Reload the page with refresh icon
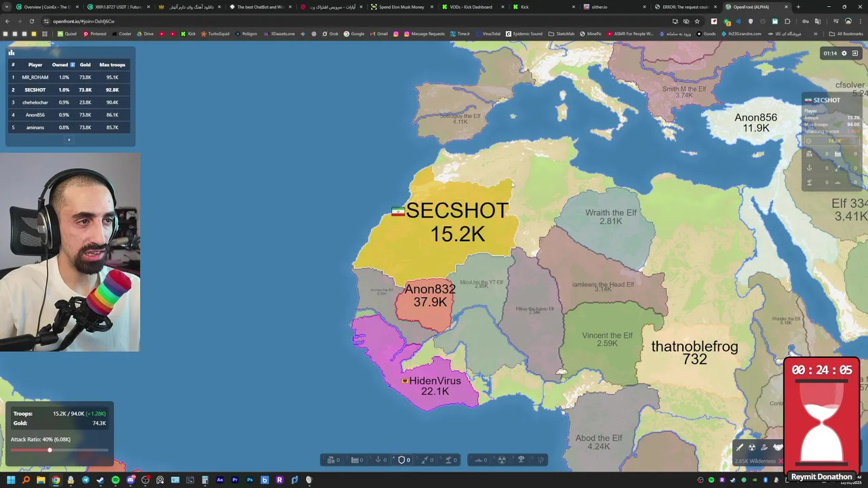This screenshot has height=488, width=868. click(x=31, y=21)
